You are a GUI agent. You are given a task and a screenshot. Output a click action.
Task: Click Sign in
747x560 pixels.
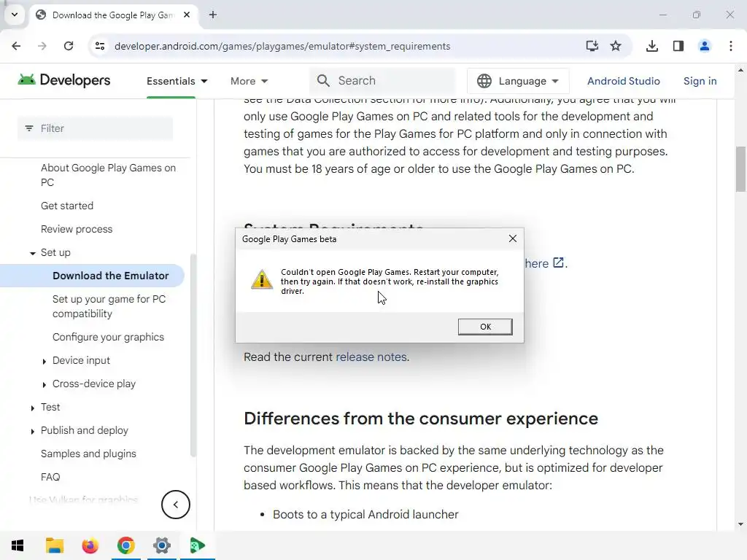click(700, 81)
